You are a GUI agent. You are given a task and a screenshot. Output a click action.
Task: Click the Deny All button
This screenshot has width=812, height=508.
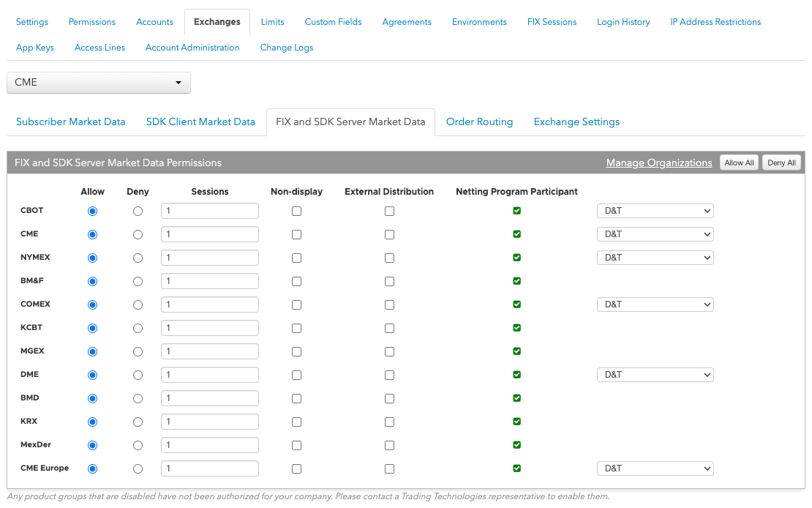point(781,163)
